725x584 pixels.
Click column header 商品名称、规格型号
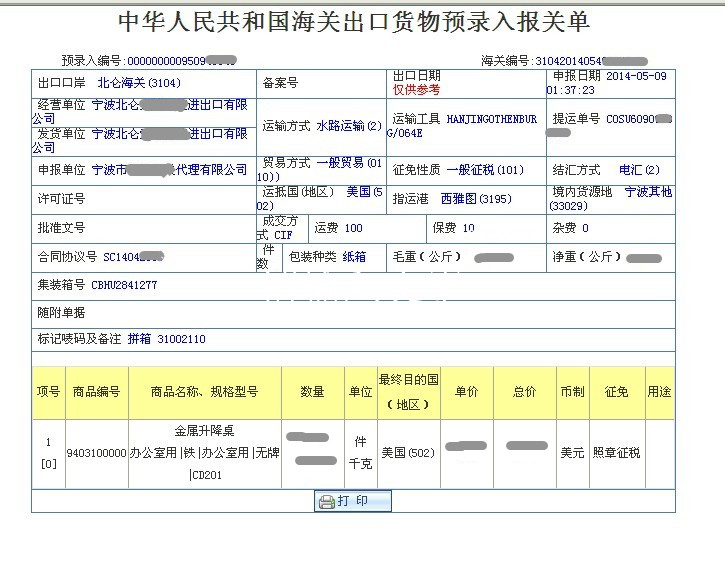(x=204, y=392)
